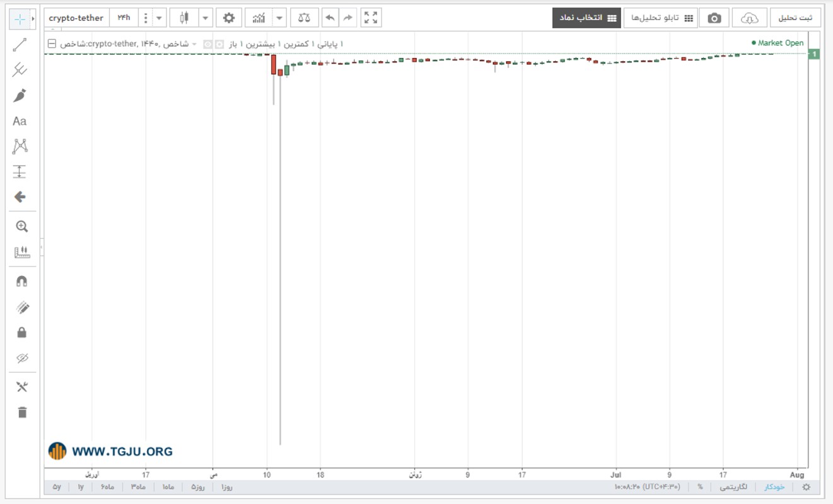Redo the chart action
833x504 pixels.
coord(347,18)
